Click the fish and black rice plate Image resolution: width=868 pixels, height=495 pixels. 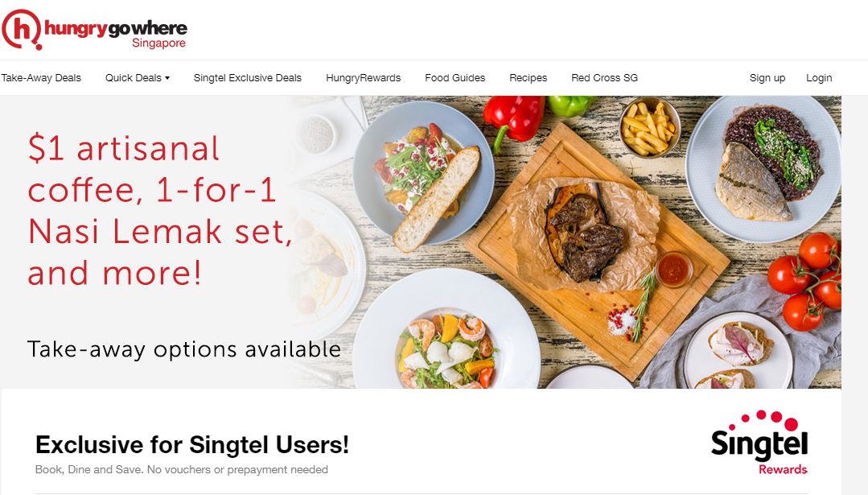tap(764, 169)
